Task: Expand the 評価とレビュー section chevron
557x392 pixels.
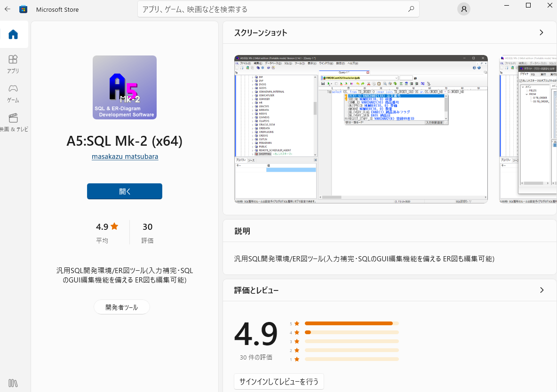Action: 541,290
